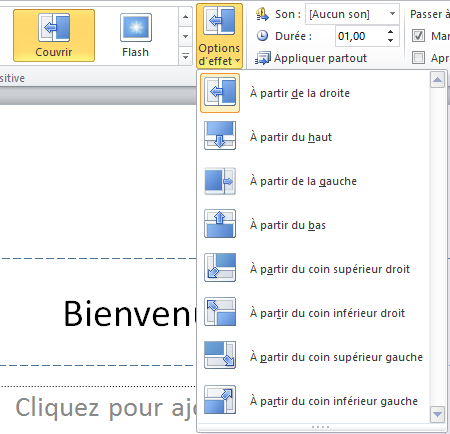This screenshot has width=450, height=434.
Task: Select text À partir du coin inférieur gauche
Action: coord(334,401)
